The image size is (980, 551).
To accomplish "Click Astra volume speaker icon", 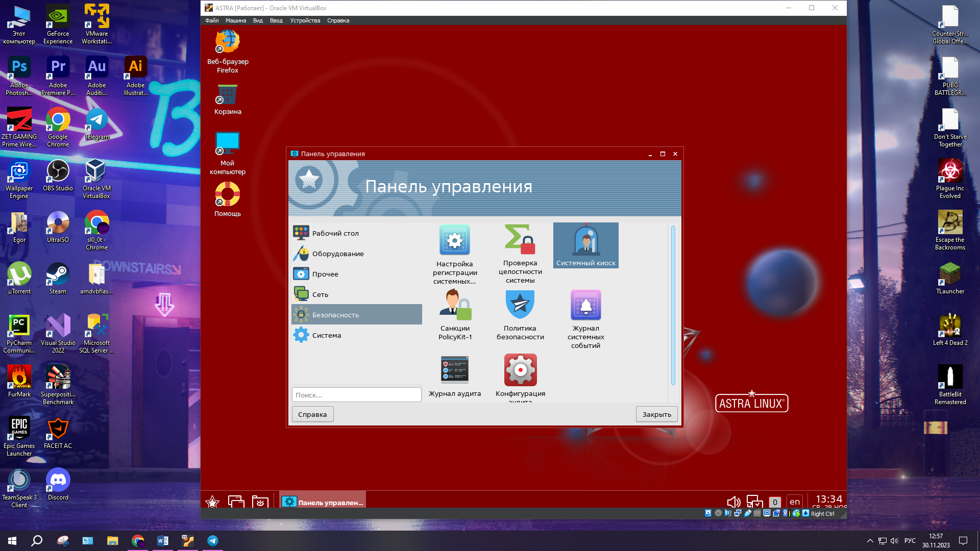I will [733, 502].
